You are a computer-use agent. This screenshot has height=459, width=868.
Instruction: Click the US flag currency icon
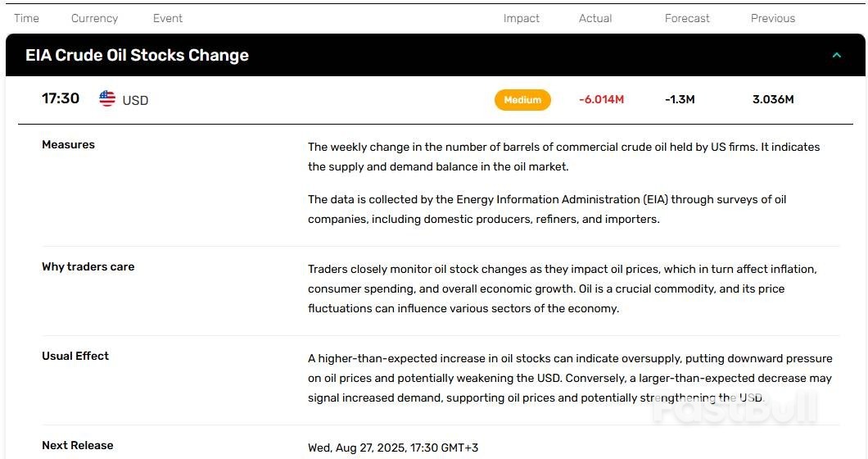(107, 99)
